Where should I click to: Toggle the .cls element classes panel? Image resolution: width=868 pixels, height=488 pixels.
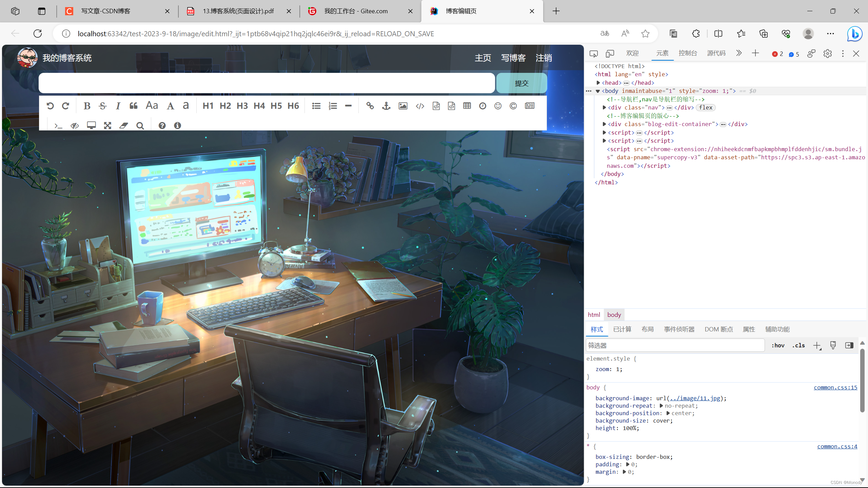point(798,345)
